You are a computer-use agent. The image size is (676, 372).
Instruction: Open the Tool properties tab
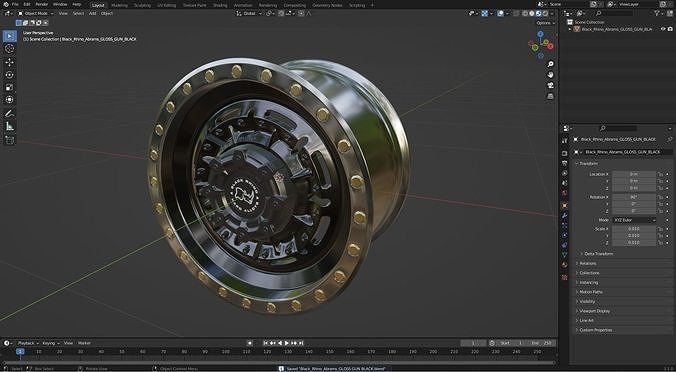click(565, 141)
